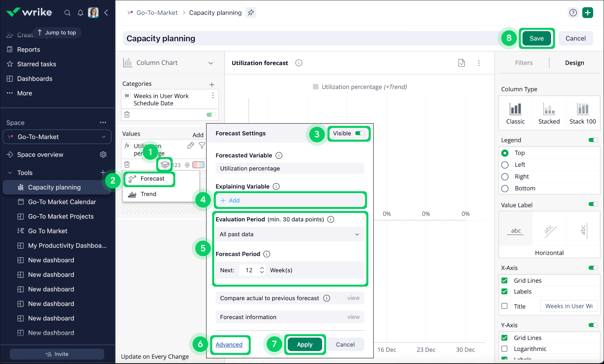Open Space overview settings gear

[x=103, y=154]
